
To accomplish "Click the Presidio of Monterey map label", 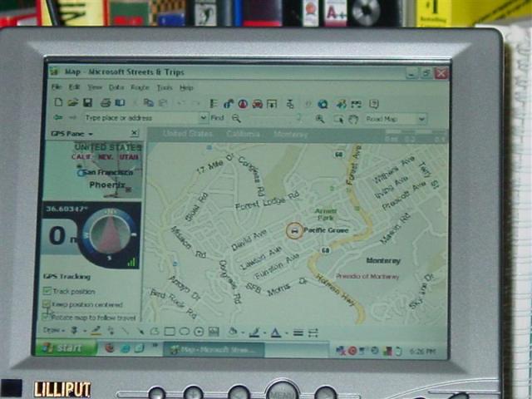I will click(x=367, y=276).
